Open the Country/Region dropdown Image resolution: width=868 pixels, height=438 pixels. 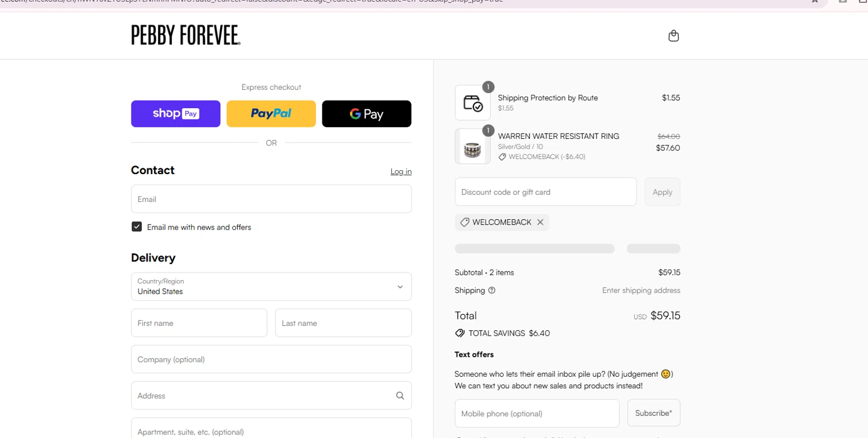coord(271,286)
